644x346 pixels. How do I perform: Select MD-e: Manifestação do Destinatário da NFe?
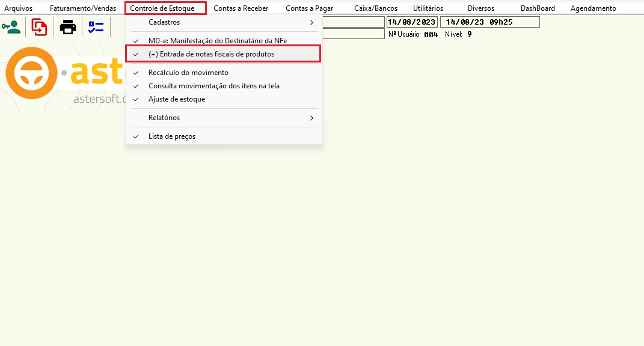click(224, 41)
